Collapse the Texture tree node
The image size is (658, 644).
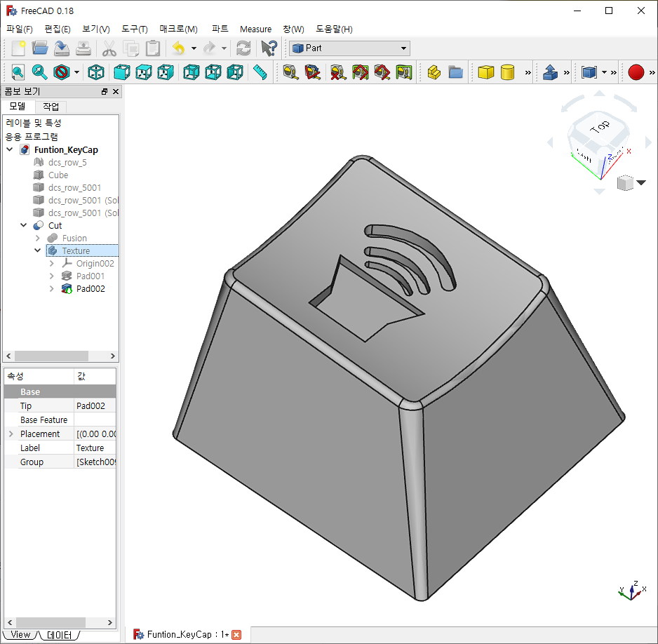37,250
